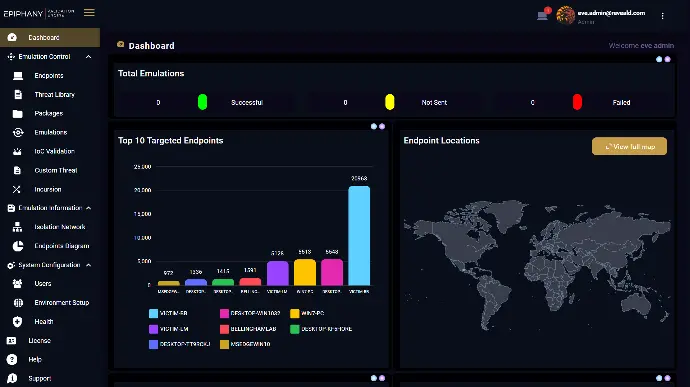
Task: Click the green bar in the chart
Action: (x=223, y=282)
